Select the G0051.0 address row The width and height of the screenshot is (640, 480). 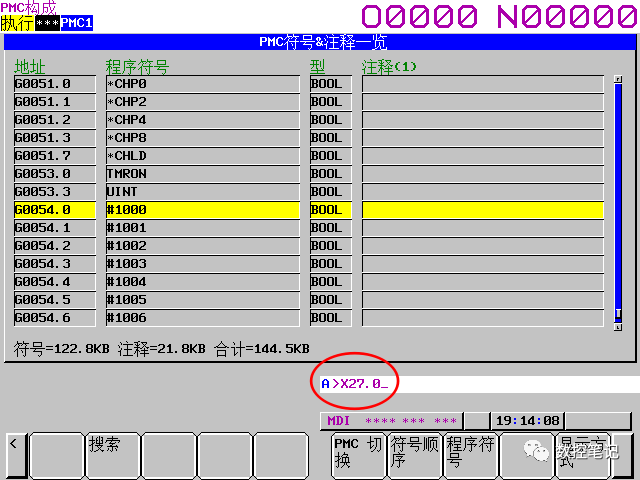click(x=55, y=84)
